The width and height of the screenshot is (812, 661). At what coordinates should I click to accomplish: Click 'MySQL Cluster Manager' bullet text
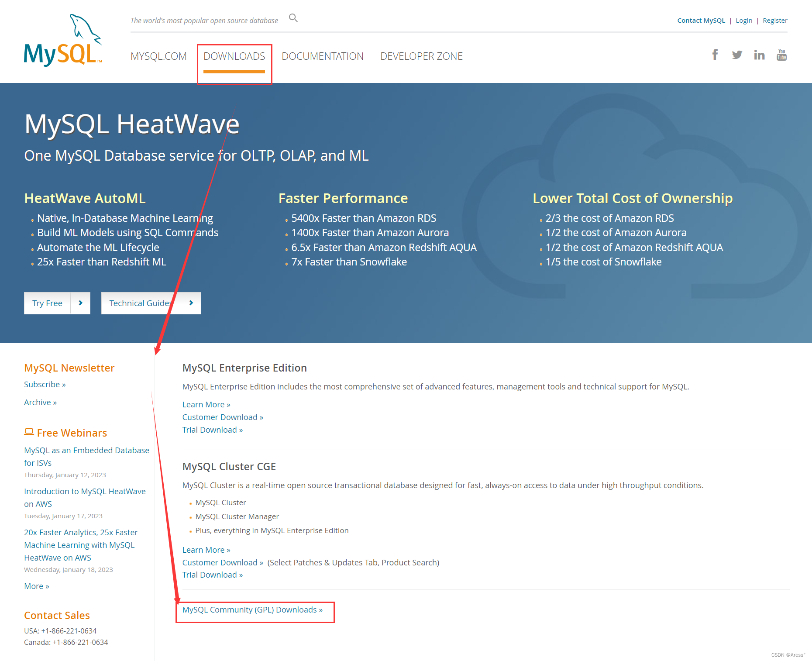[x=237, y=516]
